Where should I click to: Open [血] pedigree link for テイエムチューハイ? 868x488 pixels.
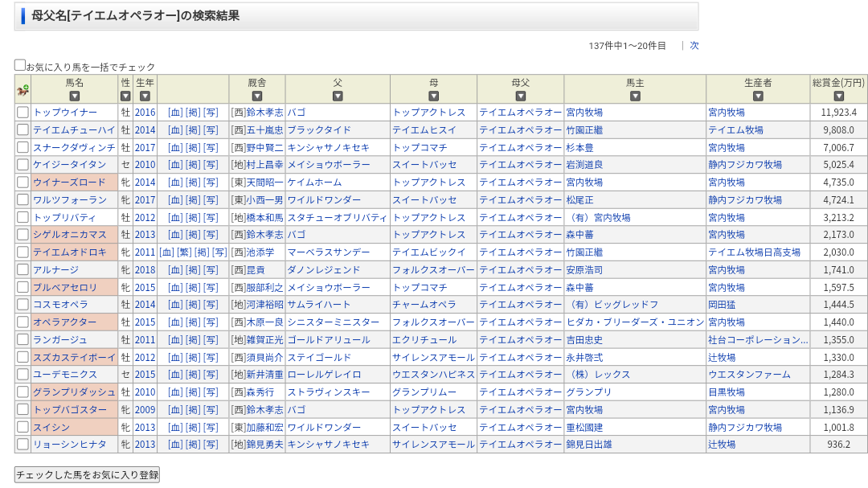coord(175,130)
